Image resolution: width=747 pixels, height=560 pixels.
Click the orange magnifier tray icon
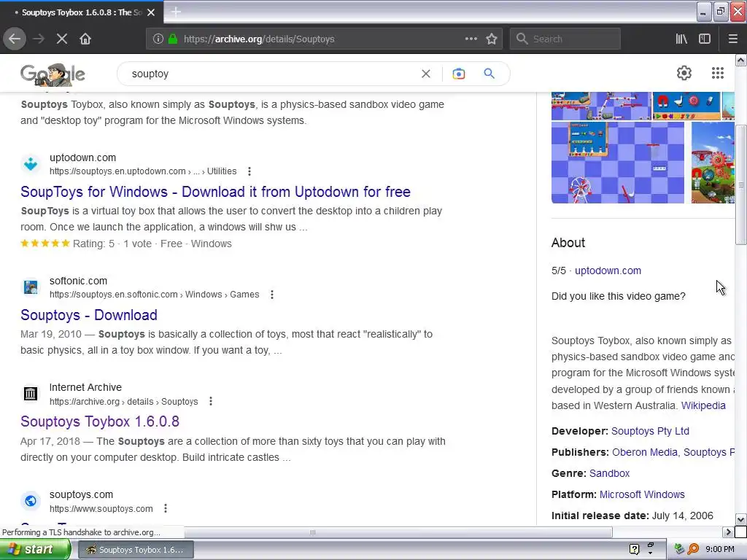[693, 550]
